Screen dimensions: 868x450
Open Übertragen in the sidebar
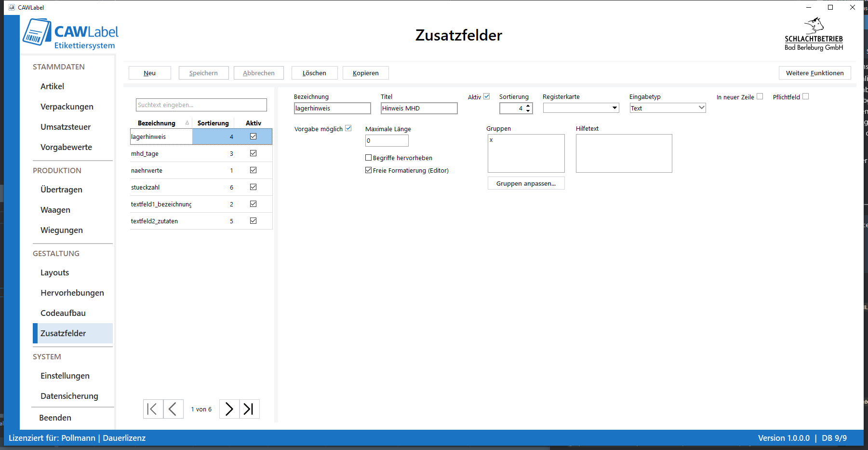click(61, 190)
